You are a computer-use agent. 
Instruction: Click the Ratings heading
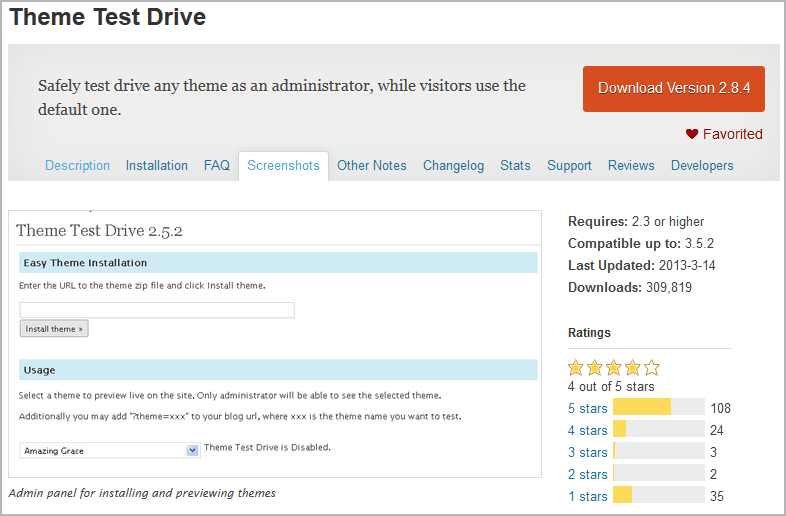click(x=589, y=332)
